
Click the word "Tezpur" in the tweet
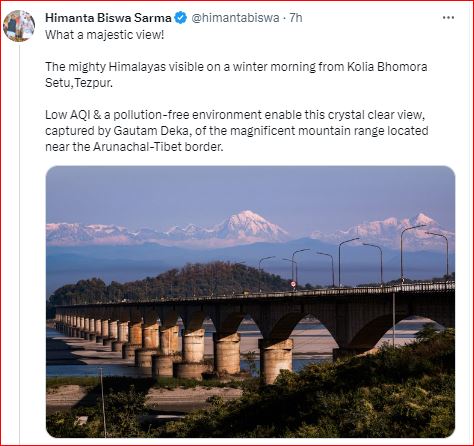94,83
